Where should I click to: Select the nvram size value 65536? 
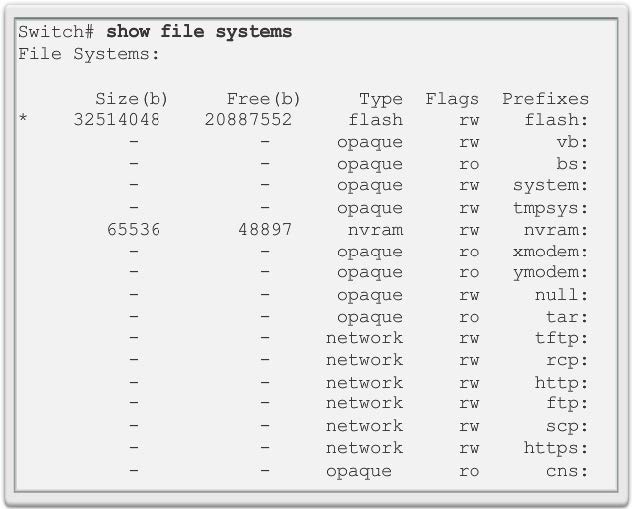point(132,230)
